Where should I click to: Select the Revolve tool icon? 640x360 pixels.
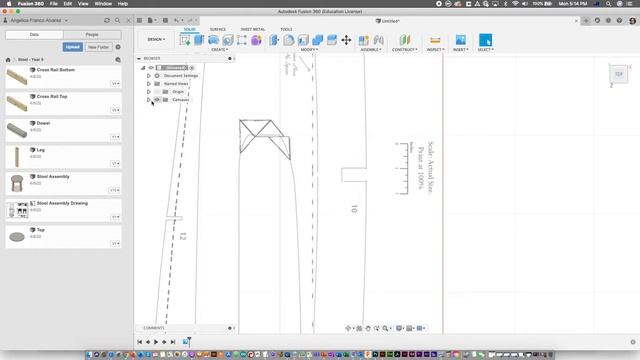coord(213,40)
